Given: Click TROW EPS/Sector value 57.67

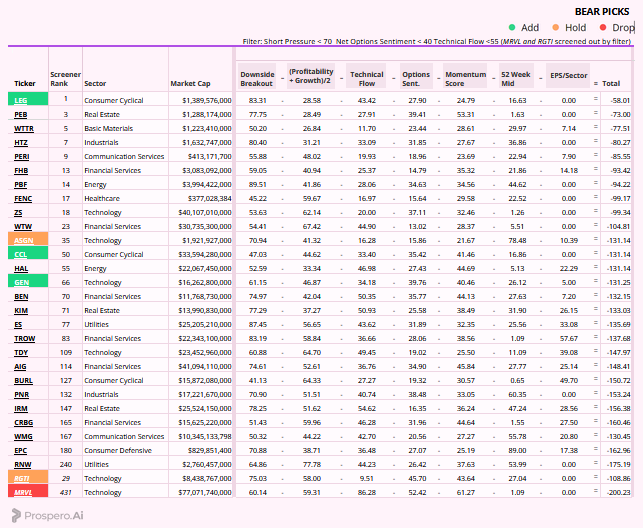Looking at the screenshot, I should tap(569, 339).
